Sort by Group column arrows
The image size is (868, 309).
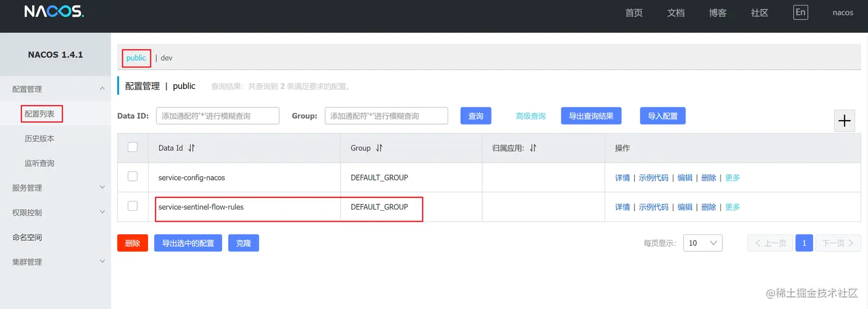point(379,148)
